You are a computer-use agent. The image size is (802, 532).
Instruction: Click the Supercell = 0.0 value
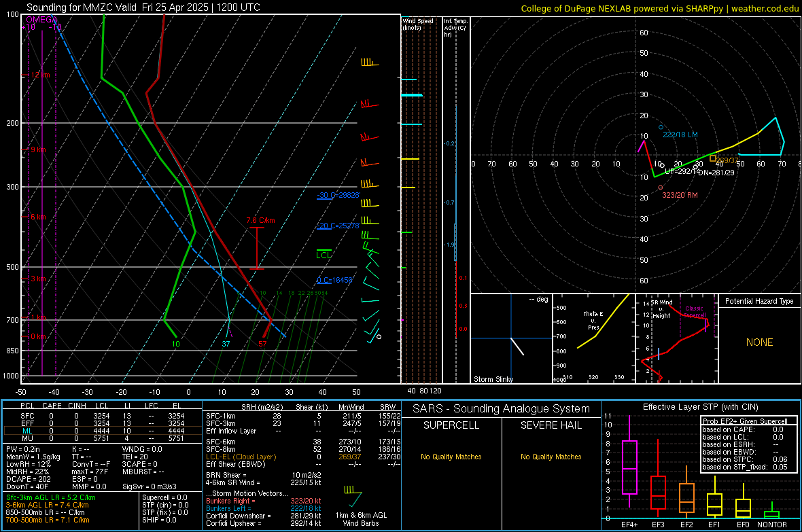164,497
